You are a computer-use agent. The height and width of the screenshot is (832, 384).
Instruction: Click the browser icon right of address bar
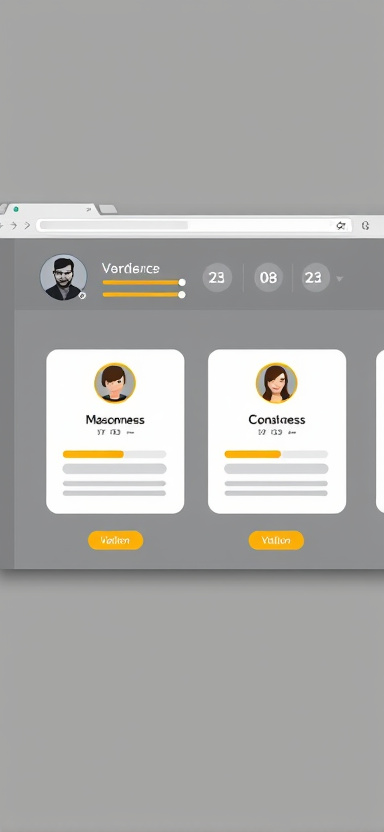(365, 226)
